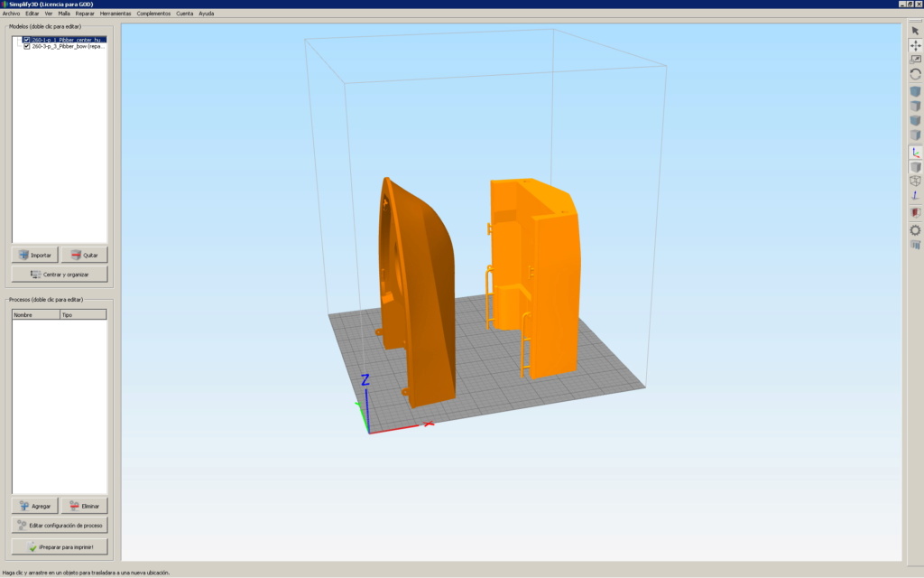Click Centrar y organizar button
Viewport: 924px width, 578px height.
coord(60,275)
